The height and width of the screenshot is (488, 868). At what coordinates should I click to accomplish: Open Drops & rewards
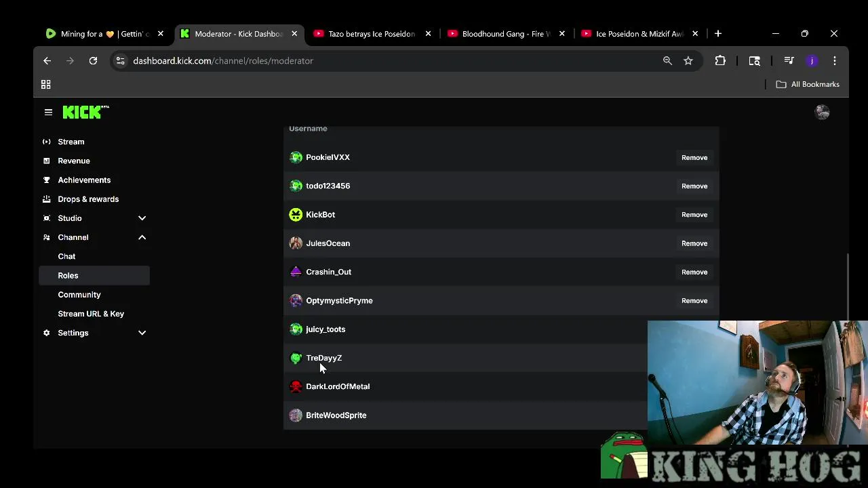[x=88, y=199]
